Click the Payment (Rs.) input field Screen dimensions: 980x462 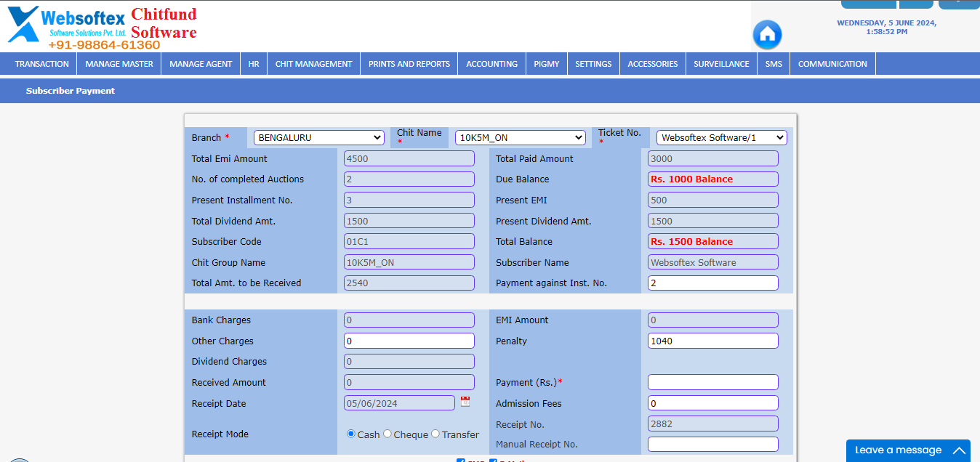(x=712, y=381)
